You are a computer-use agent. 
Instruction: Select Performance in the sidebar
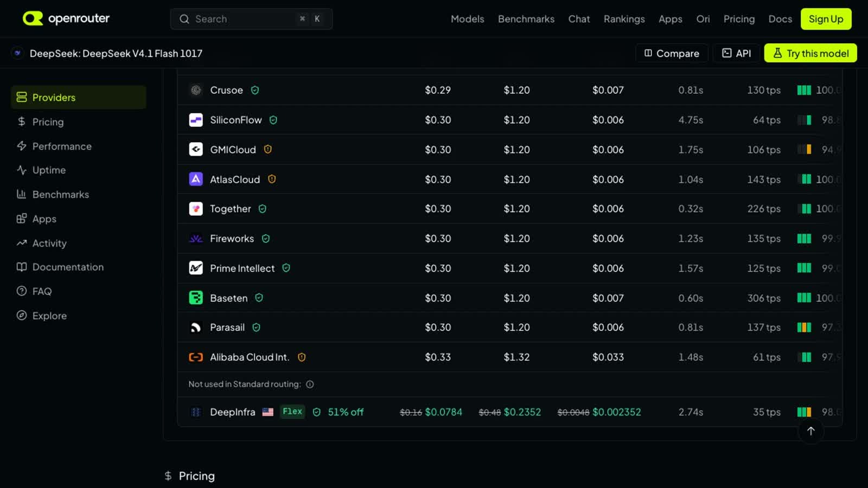pos(79,146)
